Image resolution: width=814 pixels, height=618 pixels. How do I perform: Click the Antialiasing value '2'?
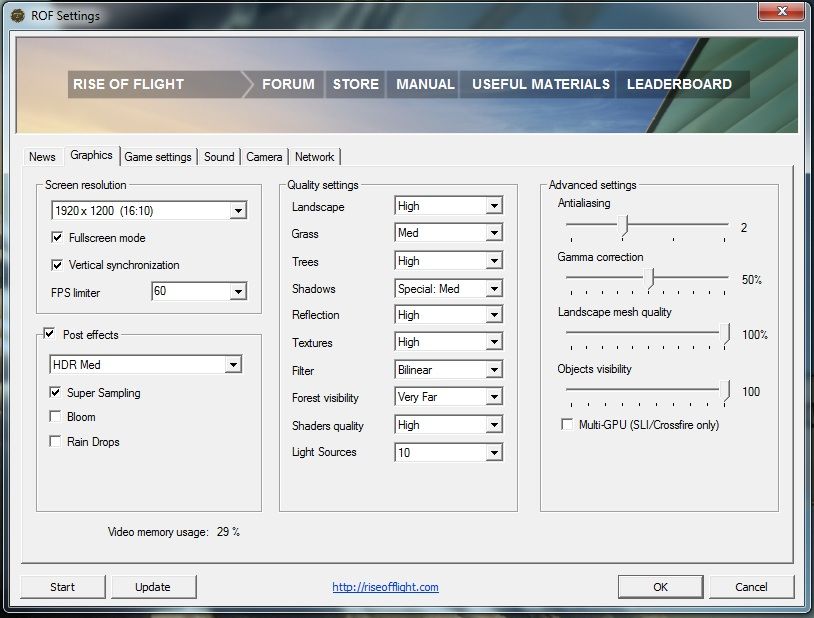click(x=744, y=227)
